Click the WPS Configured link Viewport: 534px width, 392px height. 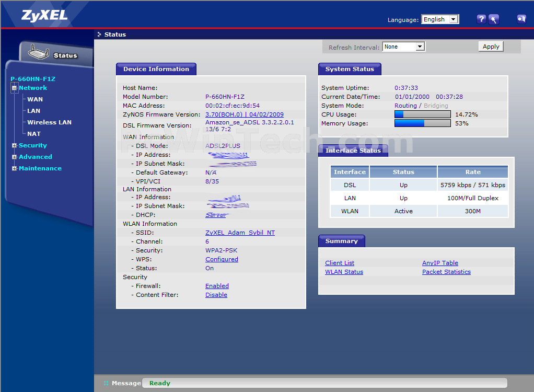(222, 259)
